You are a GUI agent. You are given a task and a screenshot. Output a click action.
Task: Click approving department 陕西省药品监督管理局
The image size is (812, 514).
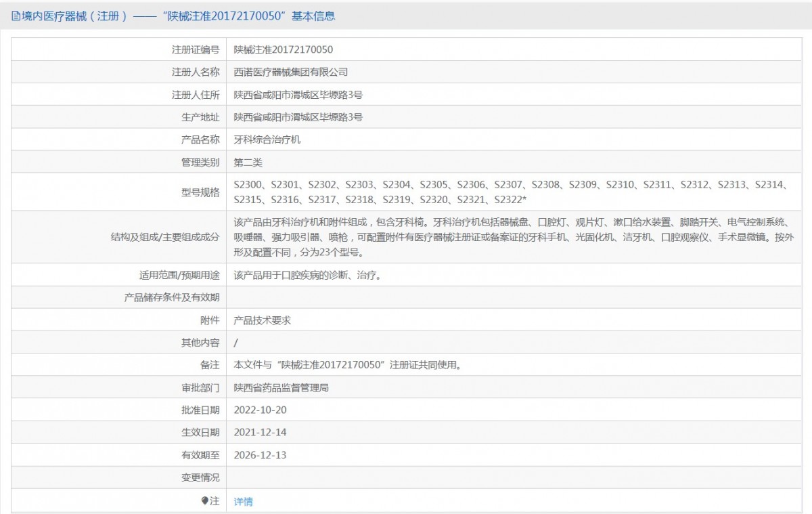tap(281, 388)
